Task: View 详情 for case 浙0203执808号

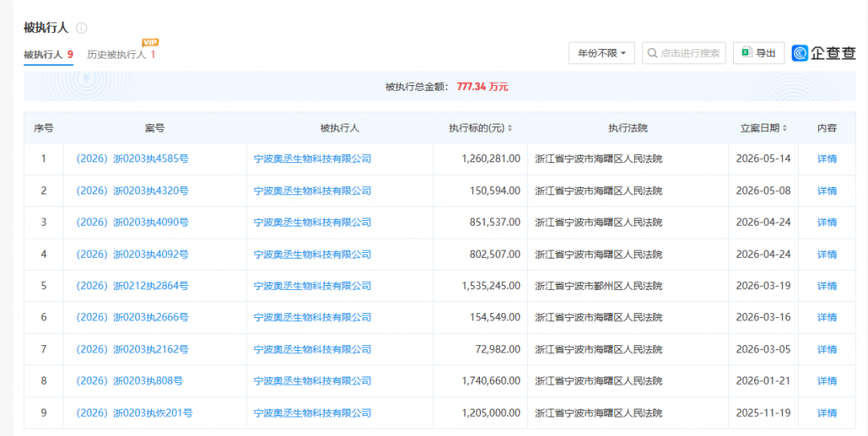Action: (827, 381)
